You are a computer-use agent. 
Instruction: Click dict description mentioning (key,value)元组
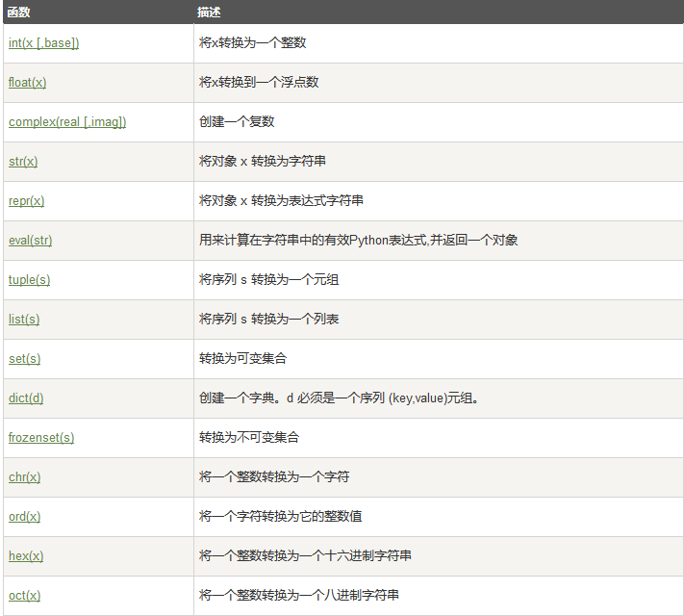click(x=339, y=398)
